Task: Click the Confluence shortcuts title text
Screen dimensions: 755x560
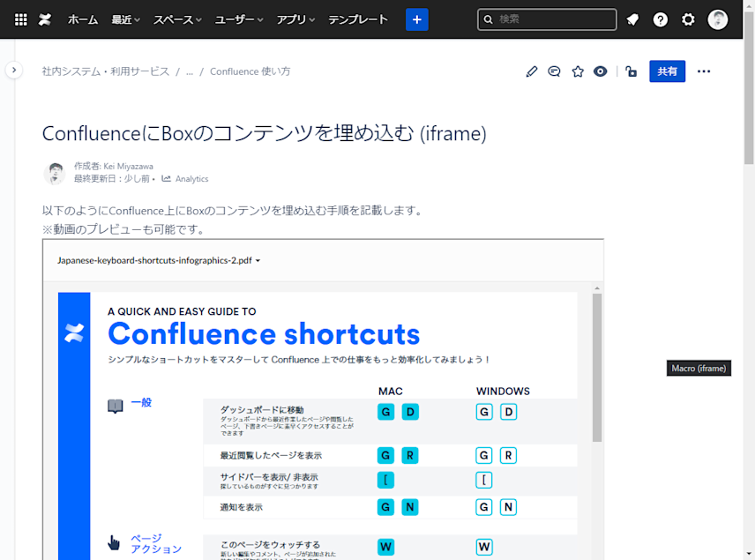Action: point(264,333)
